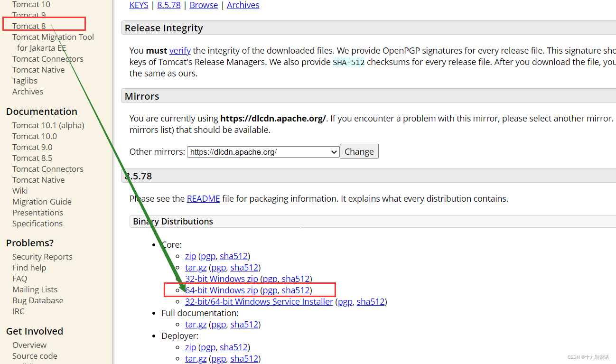Screen dimensions: 616x364
Task: Select the 'Binary Distributions' heading text
Action: (173, 222)
